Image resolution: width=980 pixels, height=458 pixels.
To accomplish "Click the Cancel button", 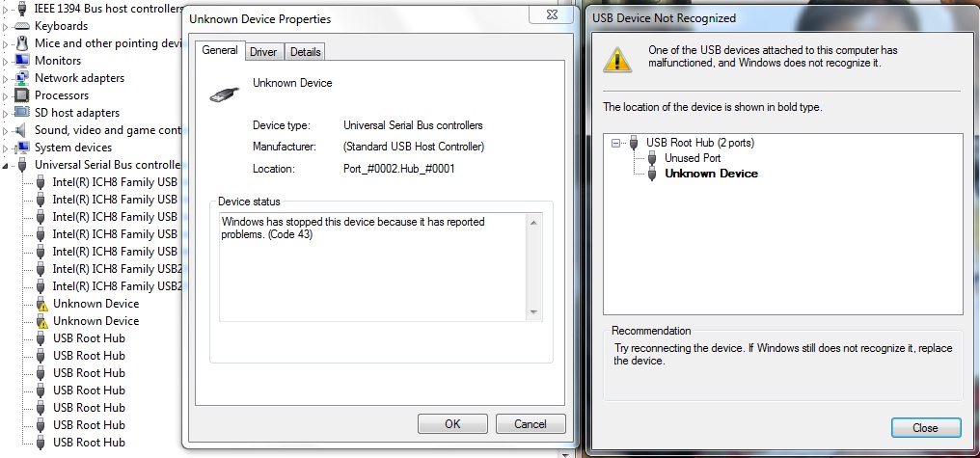I will pyautogui.click(x=530, y=423).
